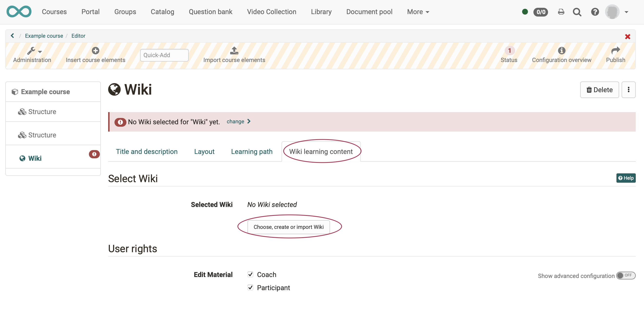The height and width of the screenshot is (322, 644).
Task: Click the Import course elements upload icon
Action: point(234,51)
